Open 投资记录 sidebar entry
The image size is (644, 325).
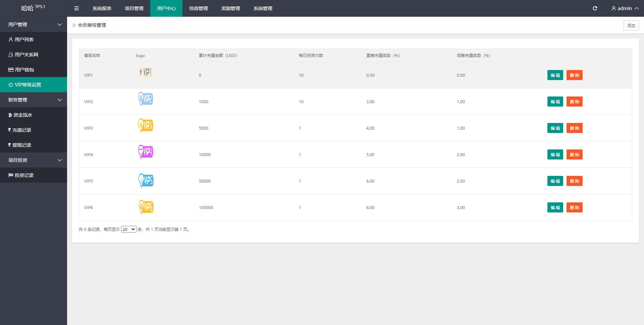(x=24, y=175)
